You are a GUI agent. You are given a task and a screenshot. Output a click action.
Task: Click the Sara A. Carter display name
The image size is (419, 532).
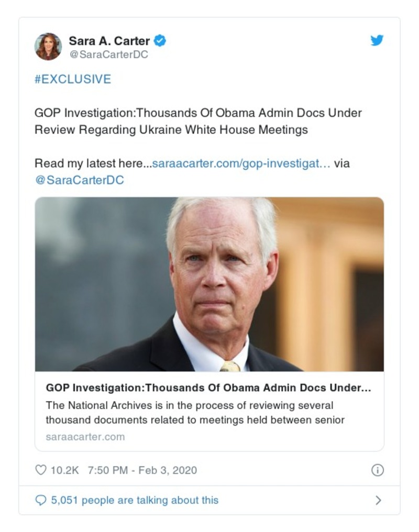tap(111, 39)
